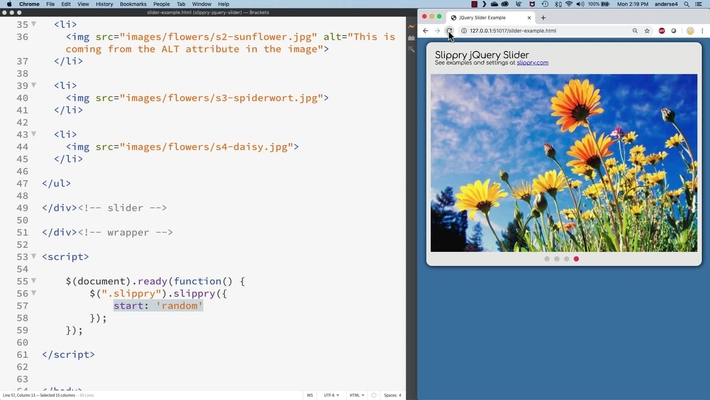Click the red ad-blocker extension icon
This screenshot has height=400, width=710.
[x=662, y=31]
